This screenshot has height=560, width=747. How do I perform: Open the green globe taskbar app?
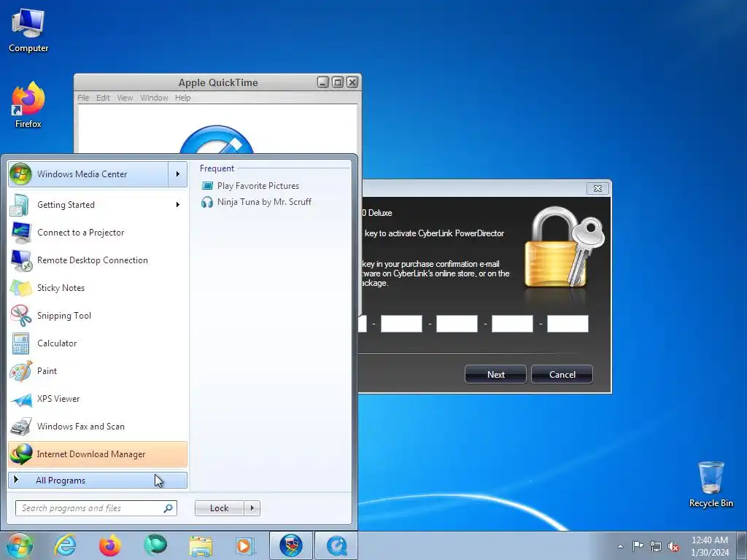(x=155, y=545)
